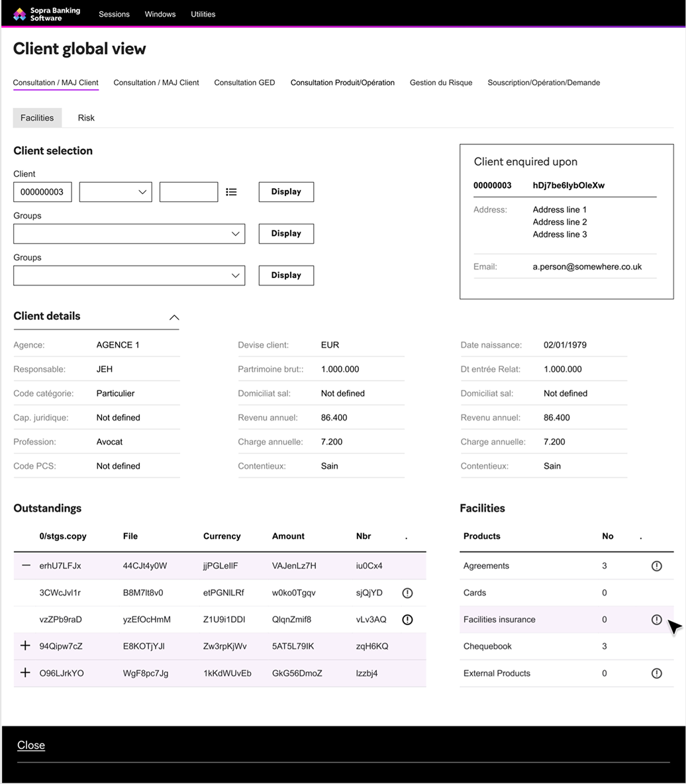This screenshot has width=686, height=784.
Task: Show the External Products alert icon
Action: click(656, 673)
